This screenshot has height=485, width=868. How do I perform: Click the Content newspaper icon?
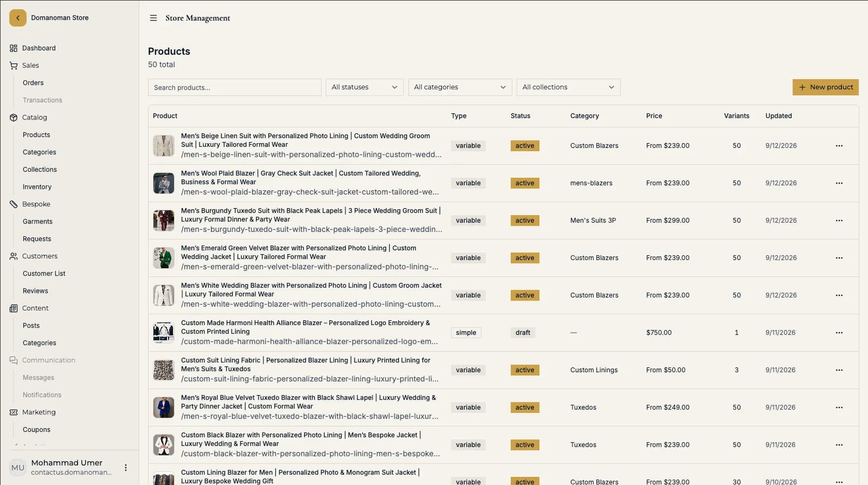(14, 308)
